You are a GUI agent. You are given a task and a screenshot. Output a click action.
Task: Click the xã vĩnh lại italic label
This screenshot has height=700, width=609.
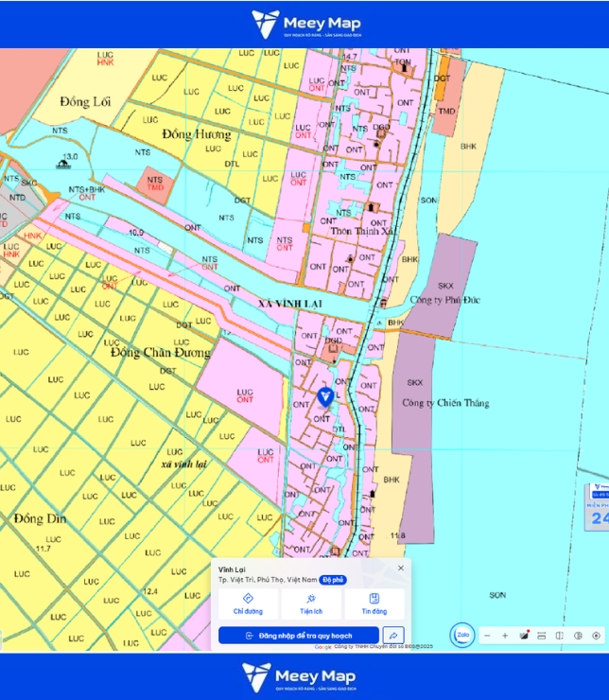pos(184,464)
